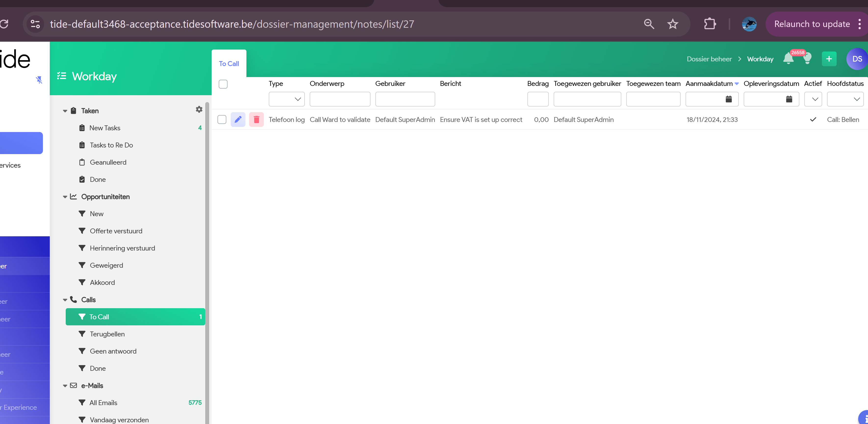Open the Terugbellen filter in the sidebar

point(107,334)
